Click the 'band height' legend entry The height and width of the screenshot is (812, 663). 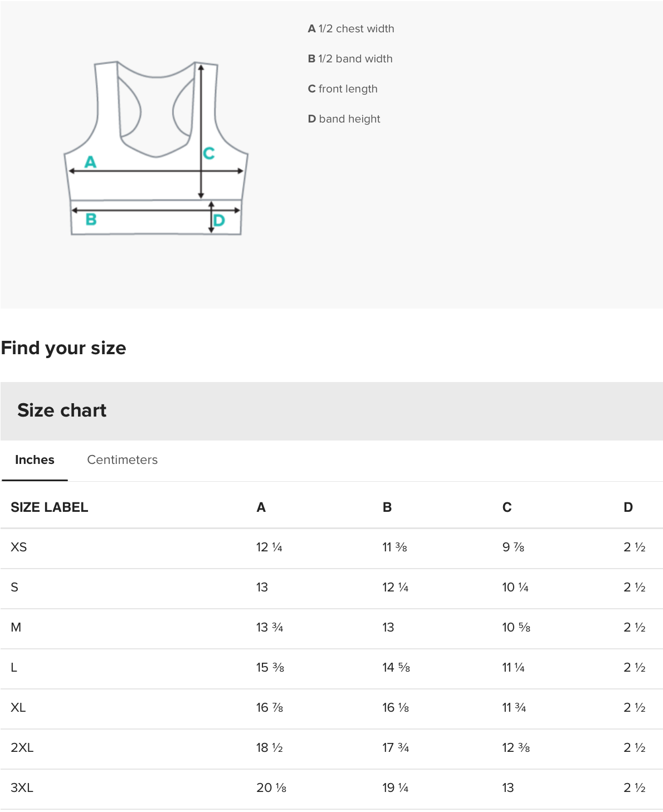[344, 119]
